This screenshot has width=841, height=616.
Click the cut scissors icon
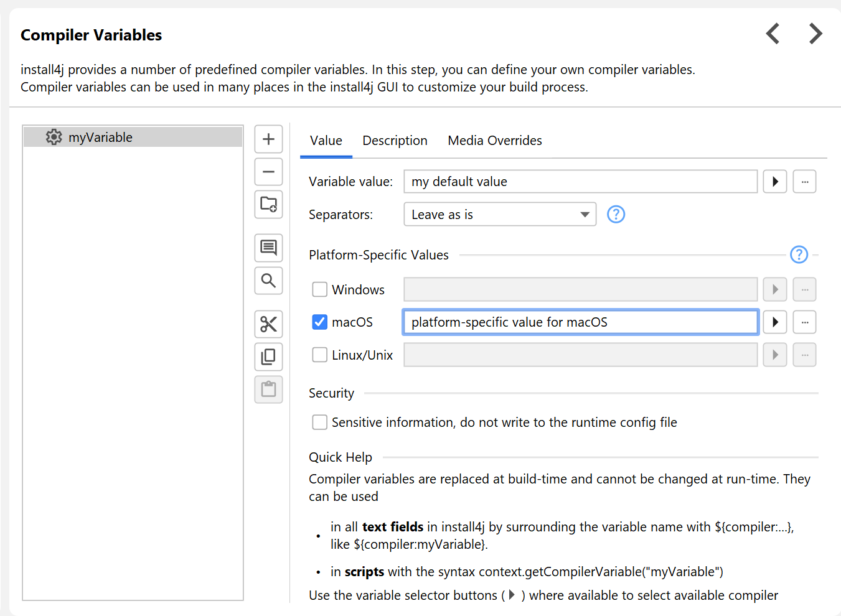coord(268,324)
